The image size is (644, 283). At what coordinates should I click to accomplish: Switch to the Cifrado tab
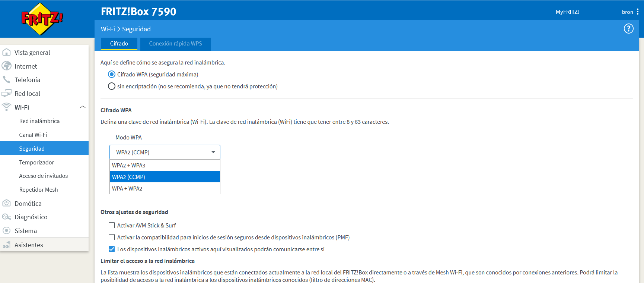119,44
